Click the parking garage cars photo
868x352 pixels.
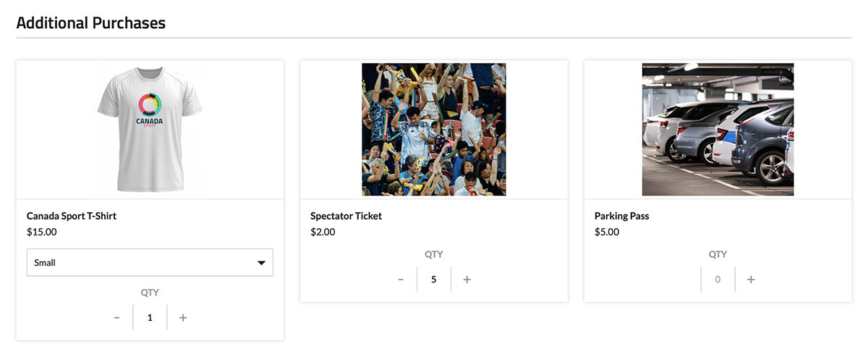pyautogui.click(x=718, y=129)
